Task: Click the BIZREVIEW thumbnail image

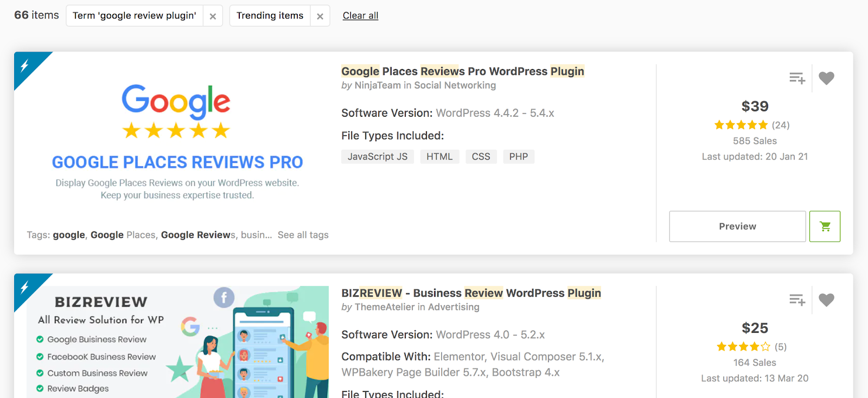Action: click(177, 342)
